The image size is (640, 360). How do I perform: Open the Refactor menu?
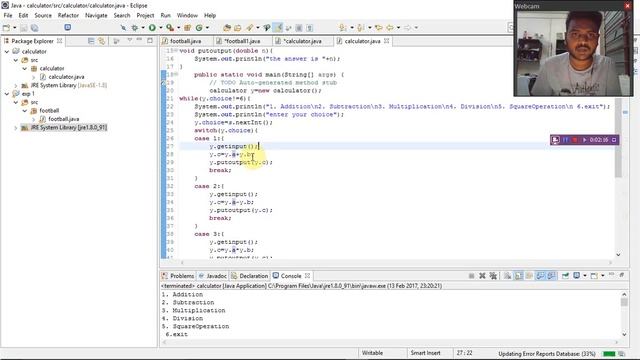point(68,15)
